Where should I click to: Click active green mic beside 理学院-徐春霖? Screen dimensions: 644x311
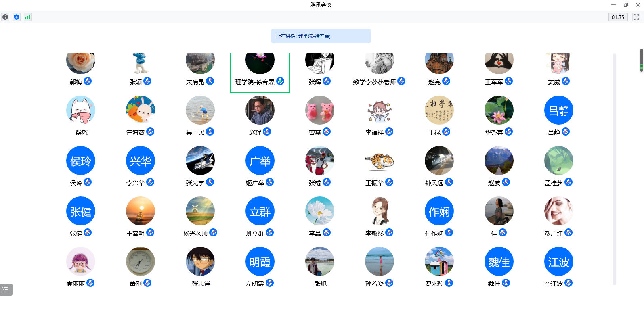click(x=280, y=81)
